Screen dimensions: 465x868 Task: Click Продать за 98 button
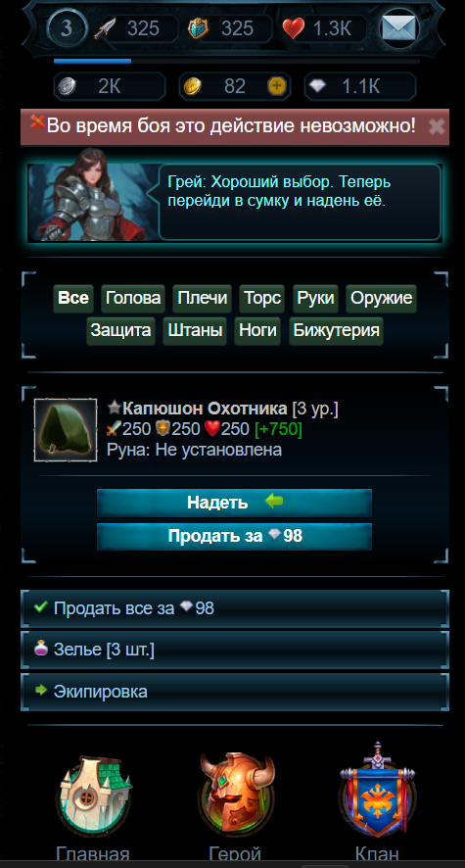point(234,537)
